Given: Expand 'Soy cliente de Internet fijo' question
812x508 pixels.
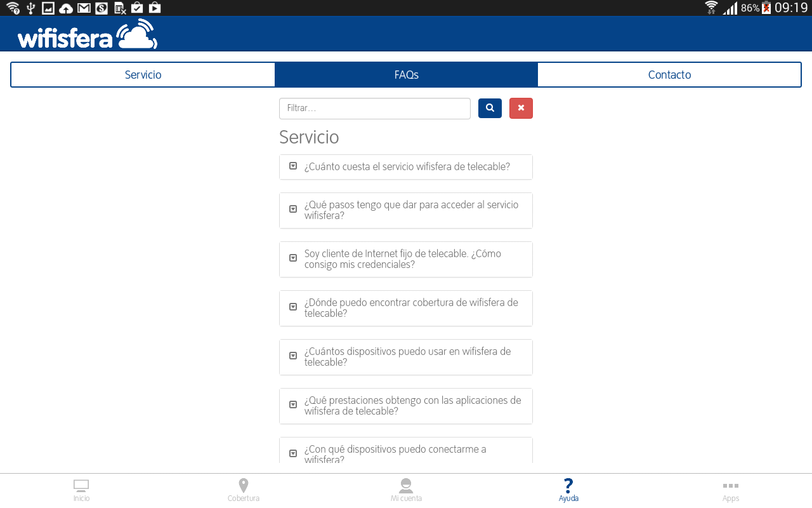Looking at the screenshot, I should click(406, 259).
